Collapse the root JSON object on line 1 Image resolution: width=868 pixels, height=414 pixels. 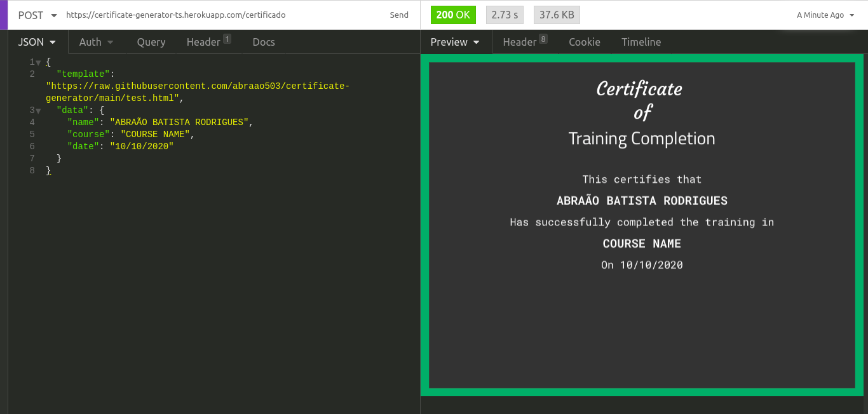click(38, 62)
